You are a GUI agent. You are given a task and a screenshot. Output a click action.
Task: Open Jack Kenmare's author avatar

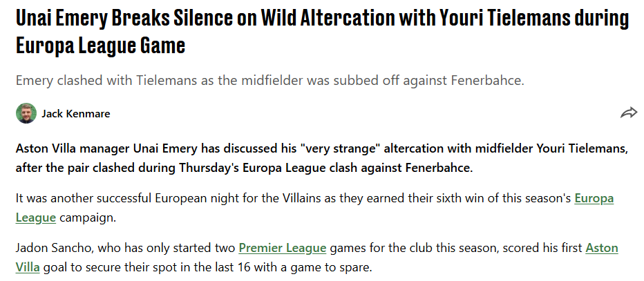[26, 113]
